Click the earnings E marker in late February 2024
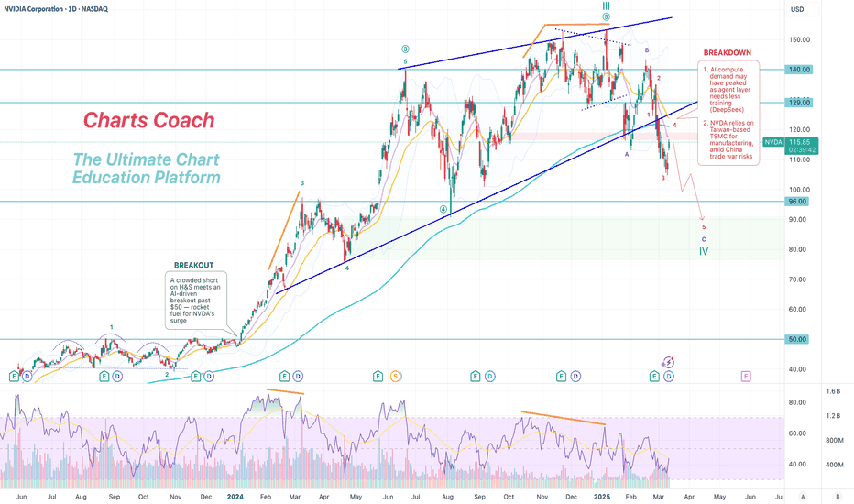Image resolution: width=854 pixels, height=504 pixels. [x=284, y=376]
